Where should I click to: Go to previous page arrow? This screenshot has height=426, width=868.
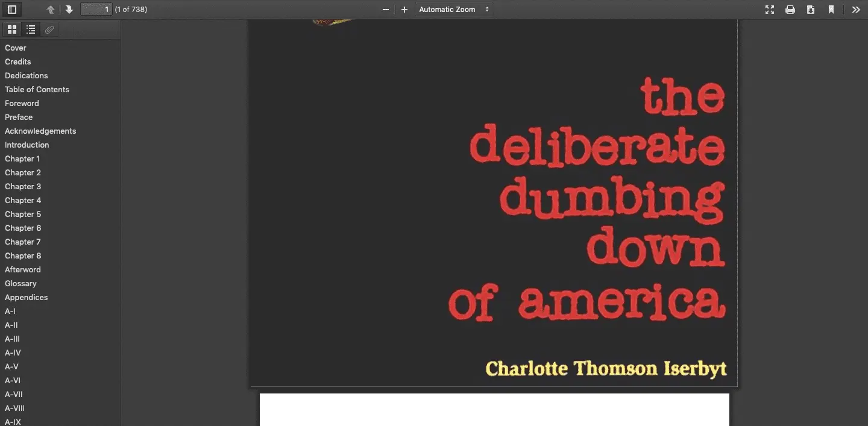point(51,10)
